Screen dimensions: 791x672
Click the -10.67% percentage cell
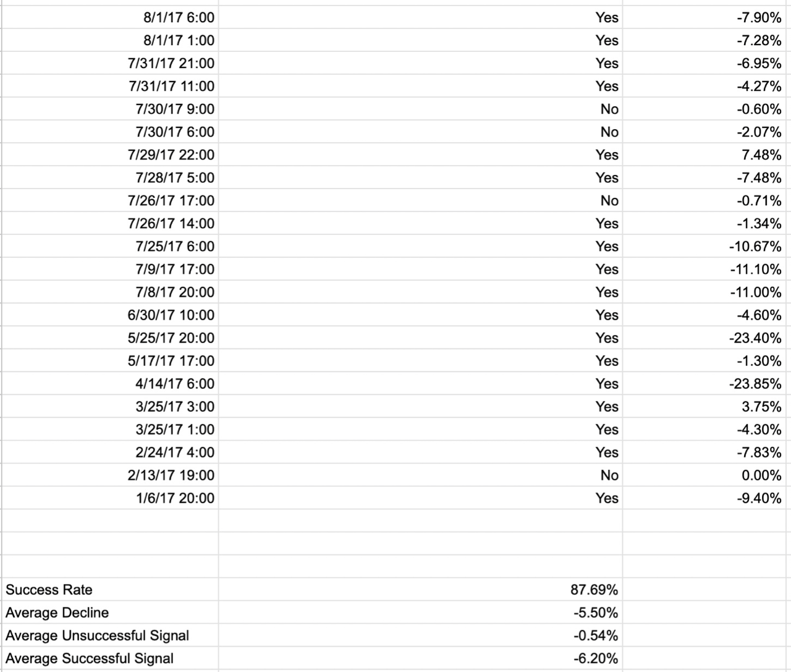click(707, 246)
